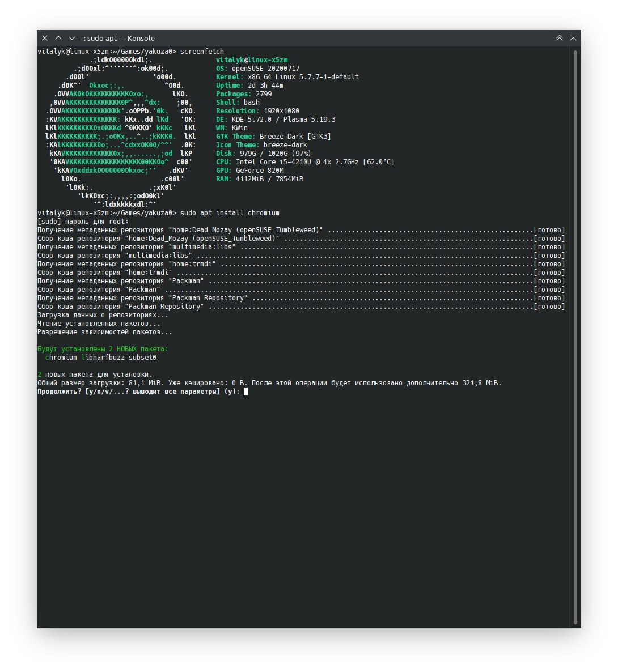This screenshot has width=618, height=672.
Task: Click the bold 'Продолжить? [y/n/v/...?' prompt
Action: [83, 392]
